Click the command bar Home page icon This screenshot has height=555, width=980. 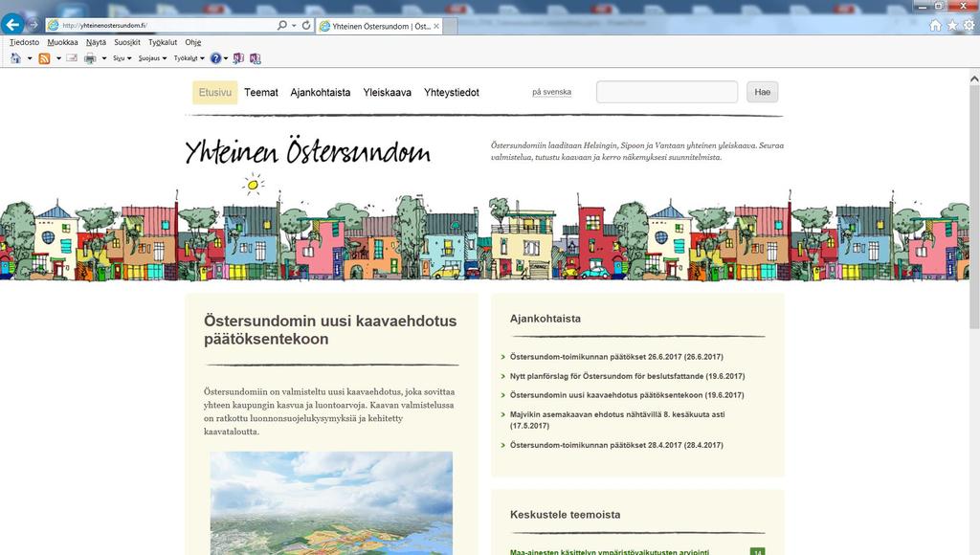[x=15, y=58]
